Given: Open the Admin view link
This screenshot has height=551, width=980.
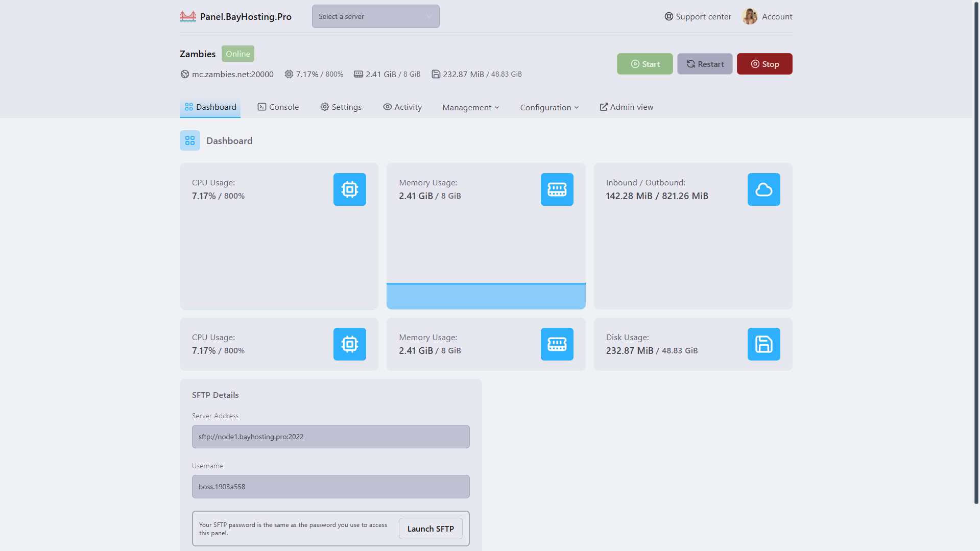Looking at the screenshot, I should pos(626,107).
